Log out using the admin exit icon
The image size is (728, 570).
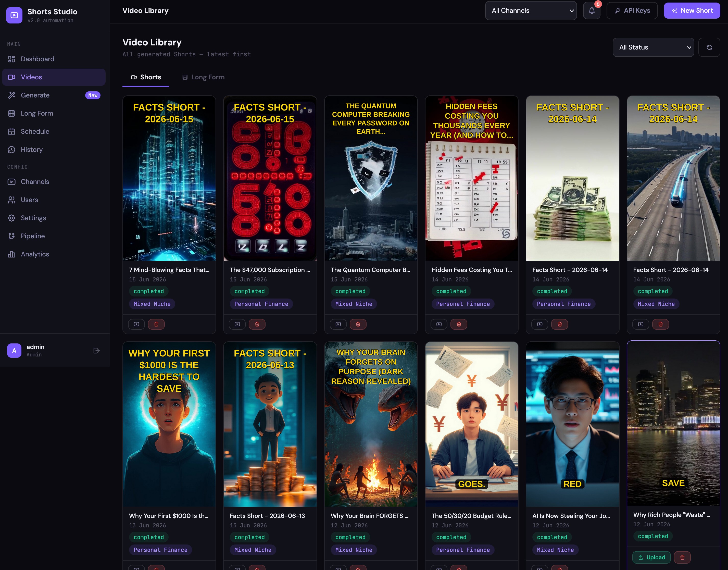pos(97,350)
